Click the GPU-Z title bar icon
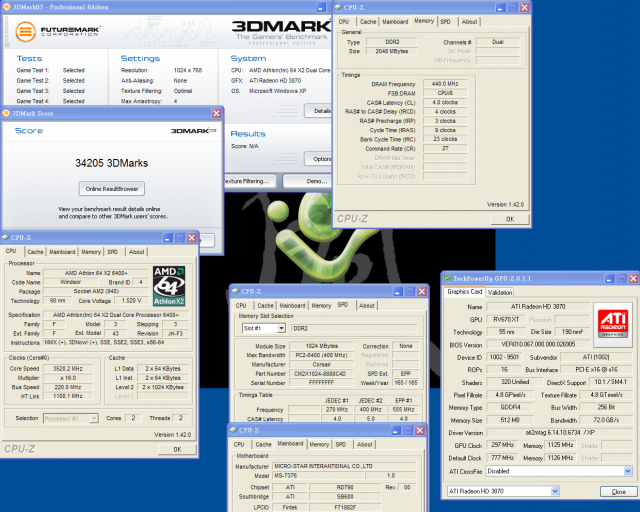The image size is (640, 512). click(x=447, y=278)
